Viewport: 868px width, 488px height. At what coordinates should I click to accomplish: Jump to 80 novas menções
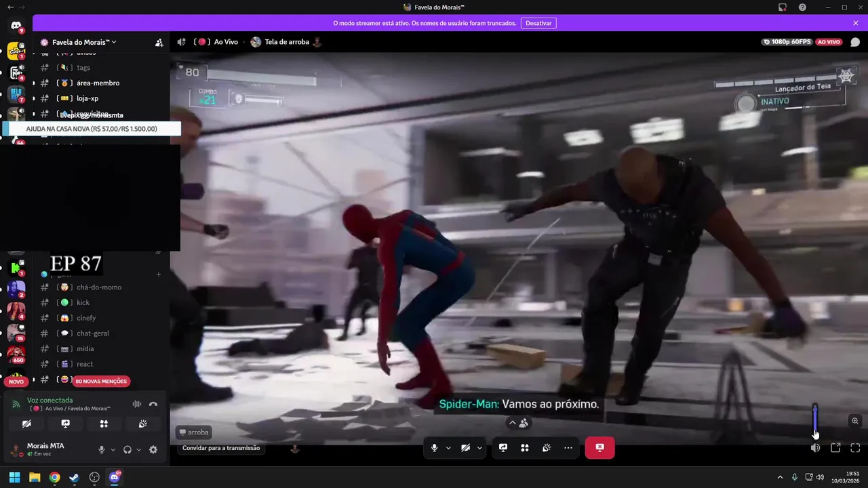coord(101,381)
